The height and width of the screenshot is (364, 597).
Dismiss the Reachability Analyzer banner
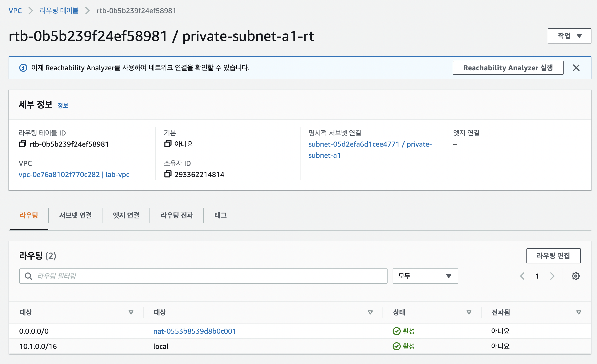coord(576,68)
